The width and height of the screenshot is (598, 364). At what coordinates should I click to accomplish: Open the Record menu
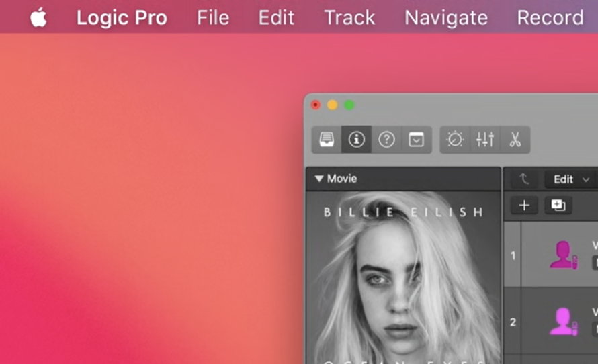click(550, 17)
